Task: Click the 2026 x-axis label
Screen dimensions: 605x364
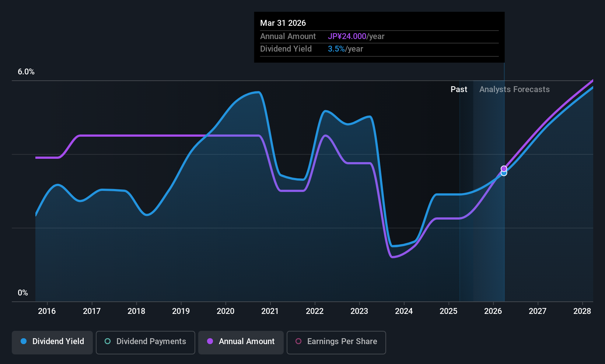Action: tap(493, 311)
